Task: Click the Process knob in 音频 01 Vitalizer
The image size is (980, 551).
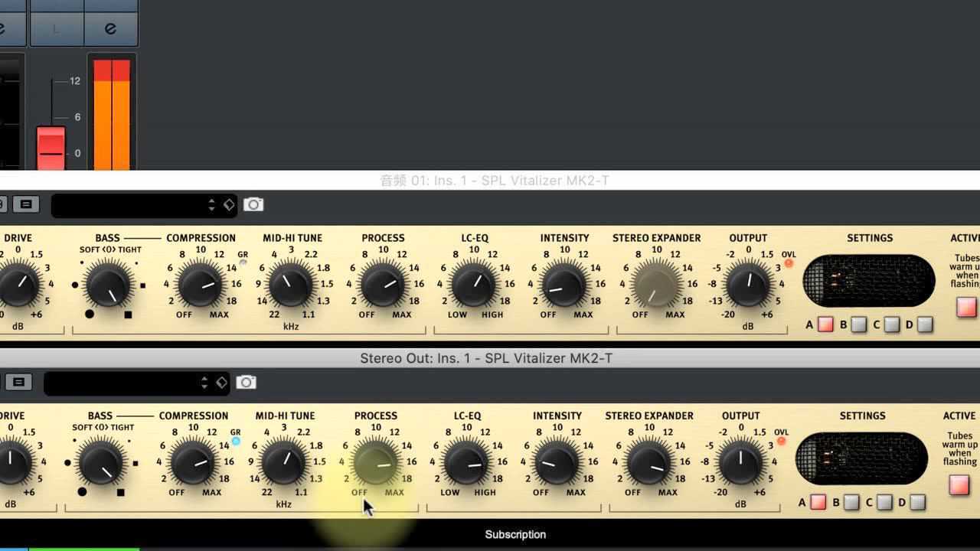Action: (383, 284)
